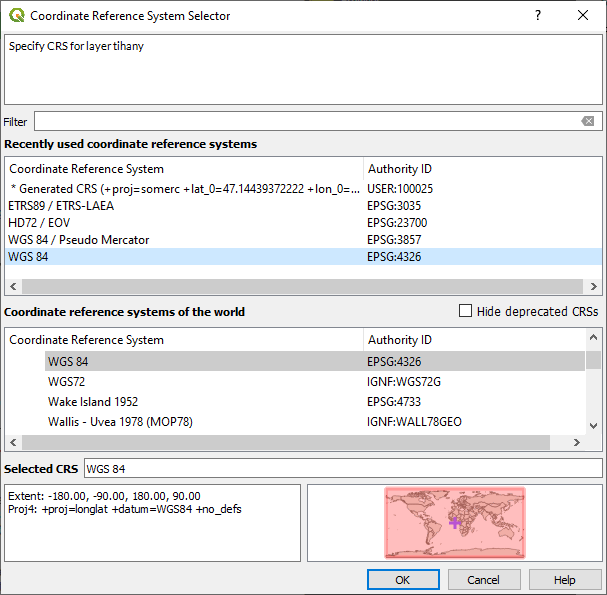607x595 pixels.
Task: Select the Generated CRS USER:100025 row
Action: coord(304,189)
